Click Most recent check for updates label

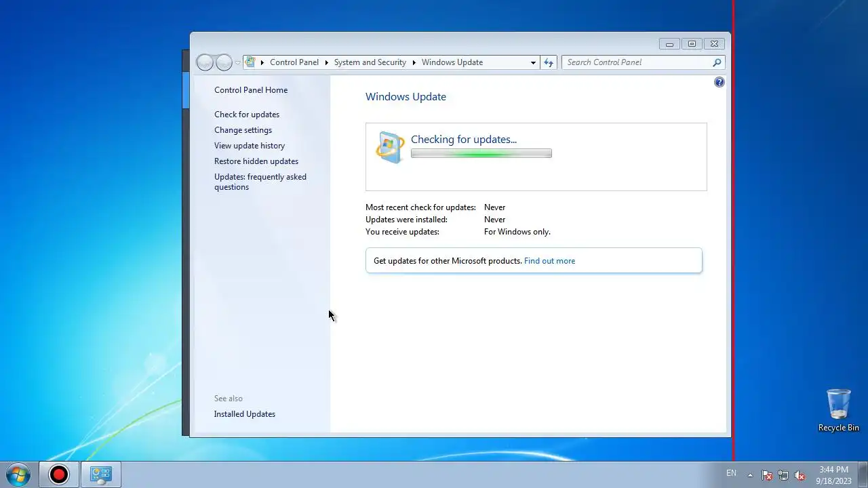420,207
